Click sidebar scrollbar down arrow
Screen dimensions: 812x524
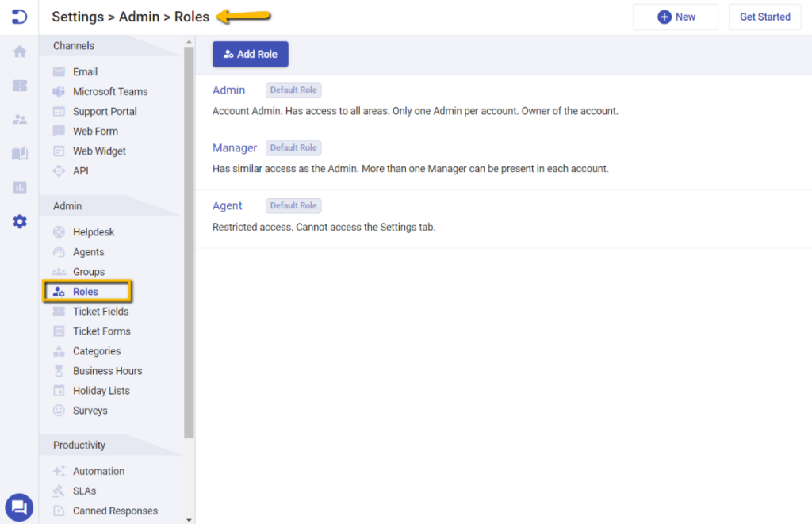(x=189, y=519)
